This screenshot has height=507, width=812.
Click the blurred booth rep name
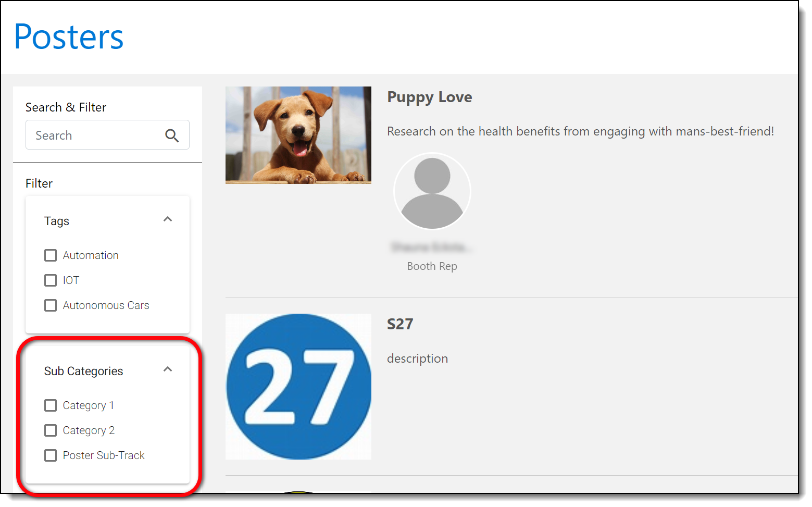coord(432,247)
